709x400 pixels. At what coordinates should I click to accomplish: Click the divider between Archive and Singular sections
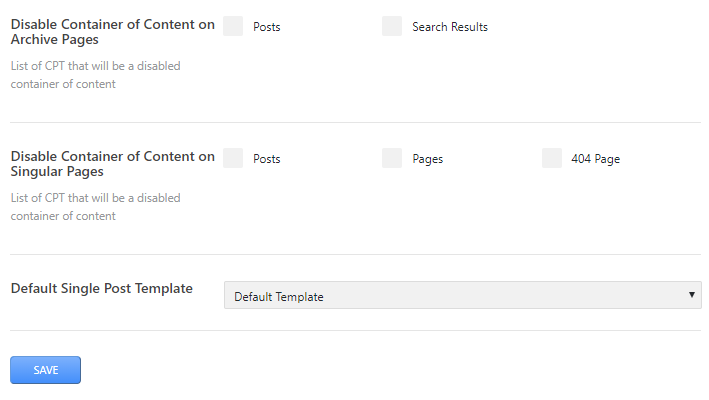[355, 123]
